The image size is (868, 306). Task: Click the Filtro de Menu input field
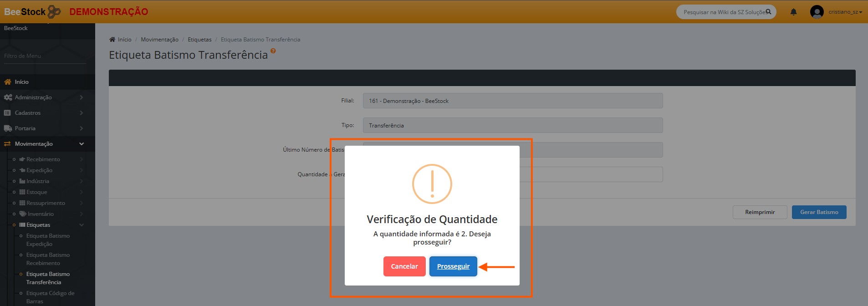(45, 56)
